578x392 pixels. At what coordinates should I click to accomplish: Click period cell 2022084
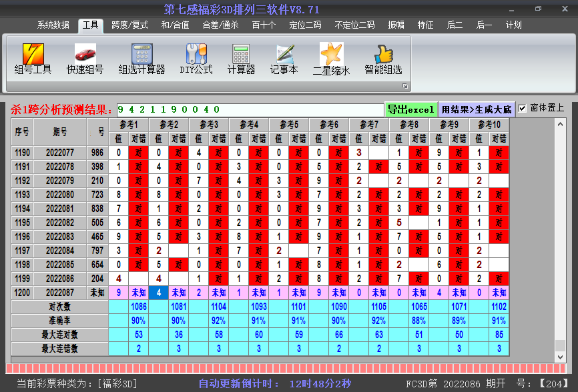point(60,251)
